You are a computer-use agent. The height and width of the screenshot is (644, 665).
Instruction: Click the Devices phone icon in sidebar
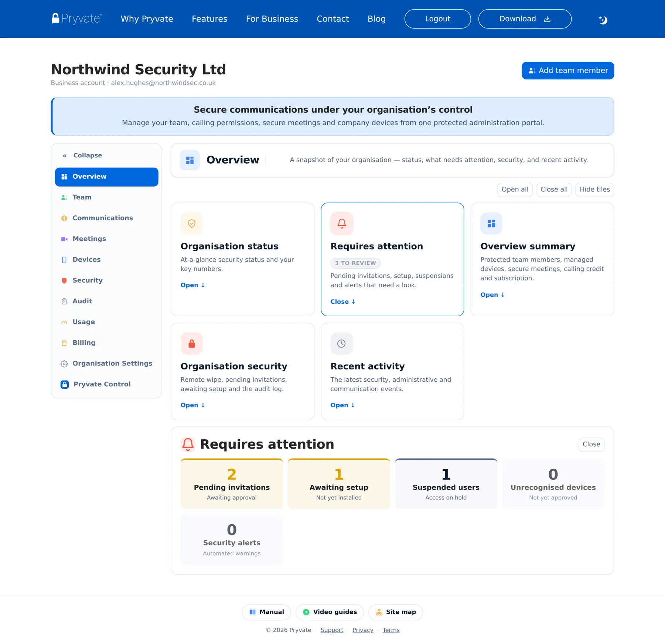[x=64, y=260]
